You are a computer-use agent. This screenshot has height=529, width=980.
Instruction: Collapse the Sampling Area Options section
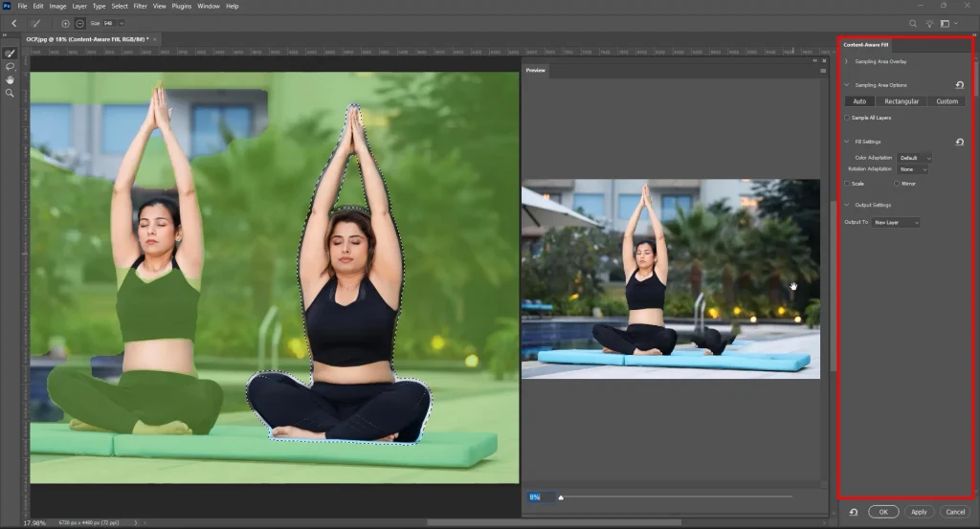click(847, 85)
